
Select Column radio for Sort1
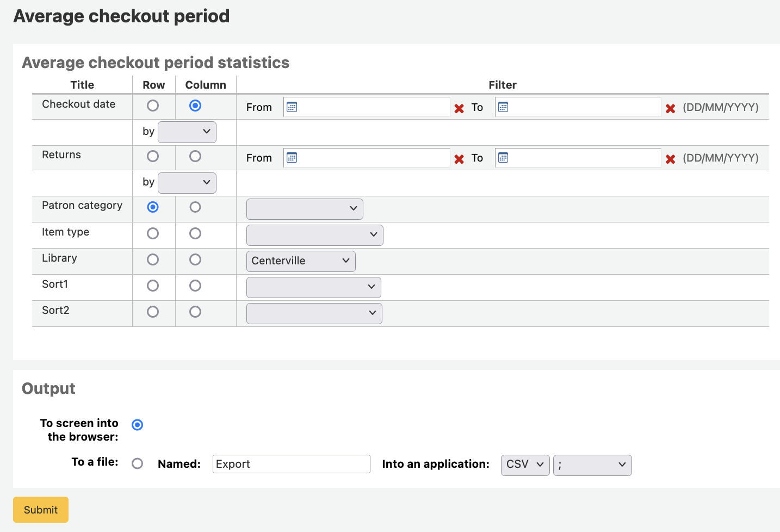[195, 286]
